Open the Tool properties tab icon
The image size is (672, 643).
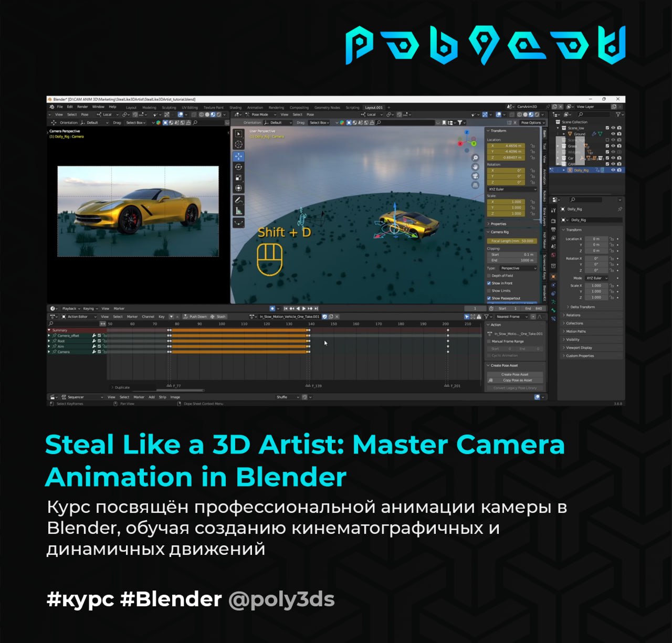coord(553,210)
